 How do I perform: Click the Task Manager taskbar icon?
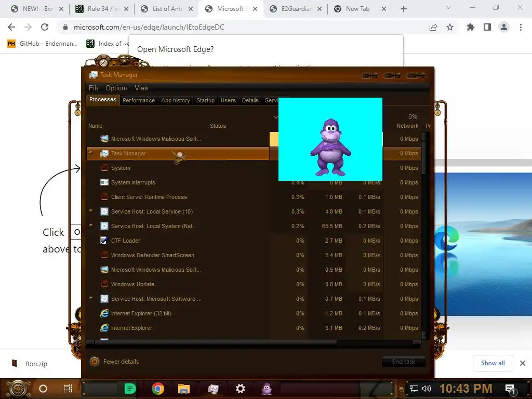tap(213, 389)
